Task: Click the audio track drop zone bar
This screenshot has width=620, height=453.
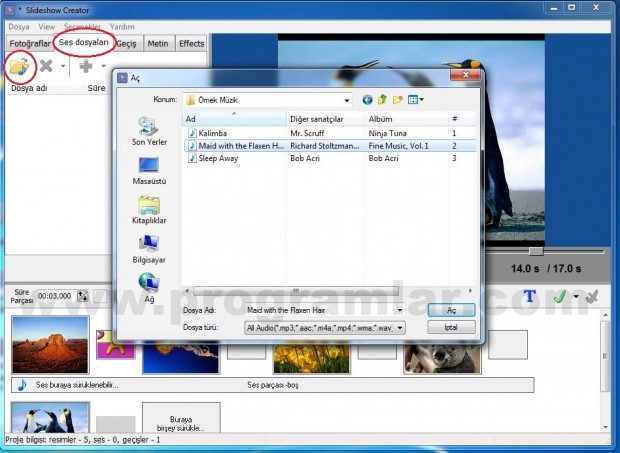Action: (273, 385)
